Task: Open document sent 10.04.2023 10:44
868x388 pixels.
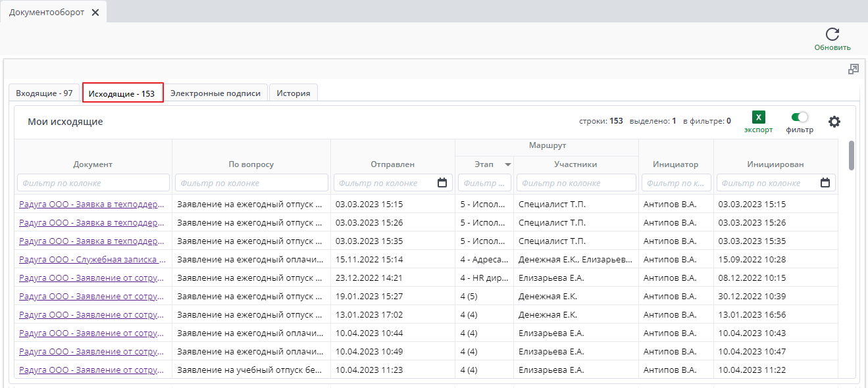Action: coord(92,333)
